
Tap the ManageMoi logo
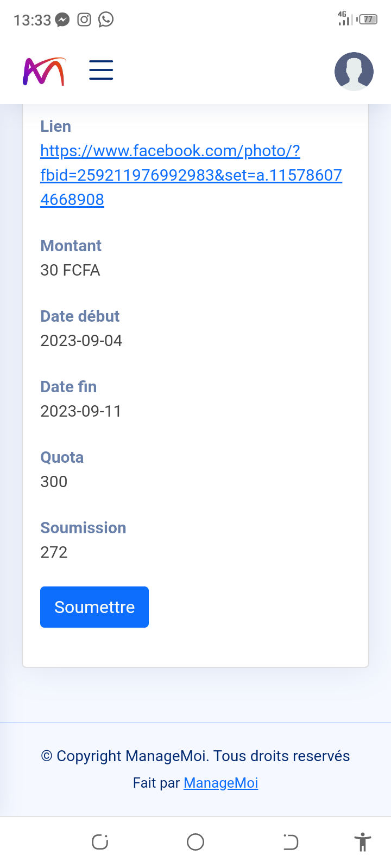[44, 71]
